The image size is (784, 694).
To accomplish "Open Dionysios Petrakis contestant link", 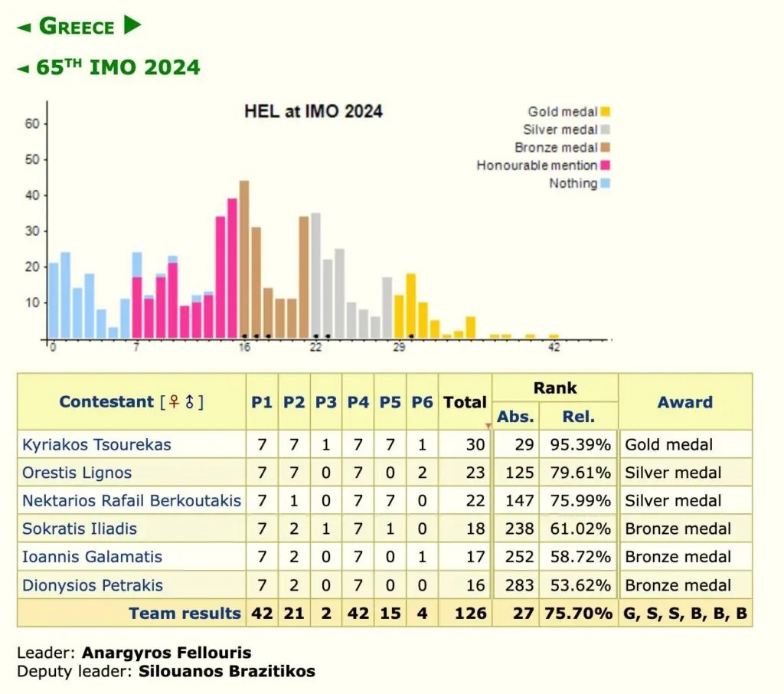I will click(x=92, y=585).
